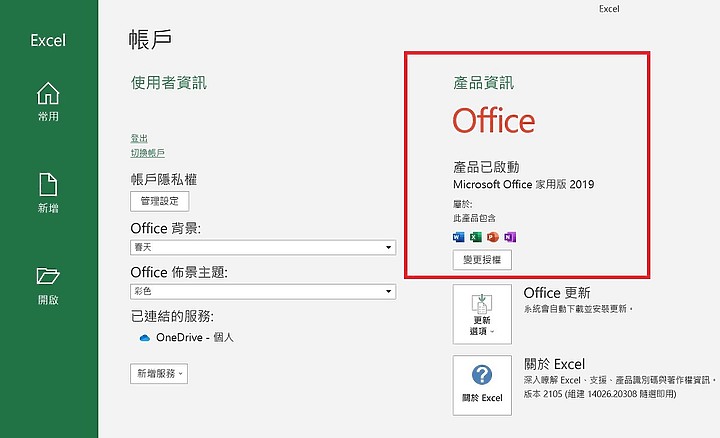The height and width of the screenshot is (438, 720).
Task: Click the 產品已啟動 activation status text
Action: 486,167
